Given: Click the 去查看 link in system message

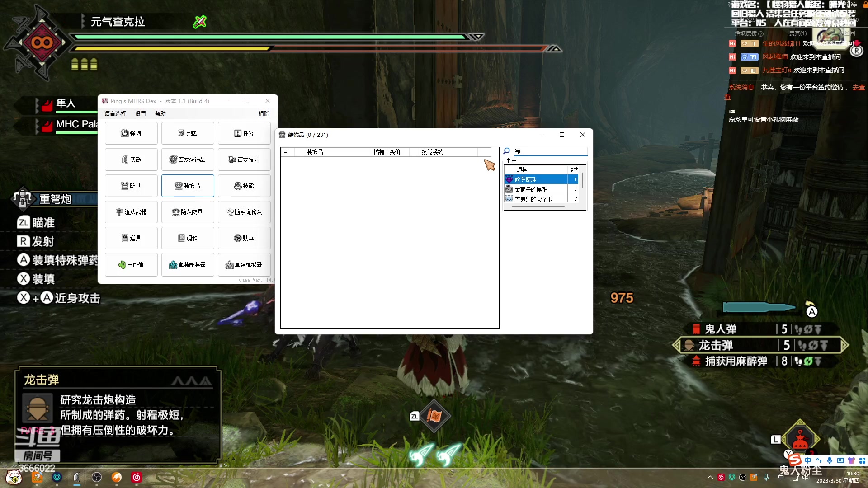Looking at the screenshot, I should [859, 88].
